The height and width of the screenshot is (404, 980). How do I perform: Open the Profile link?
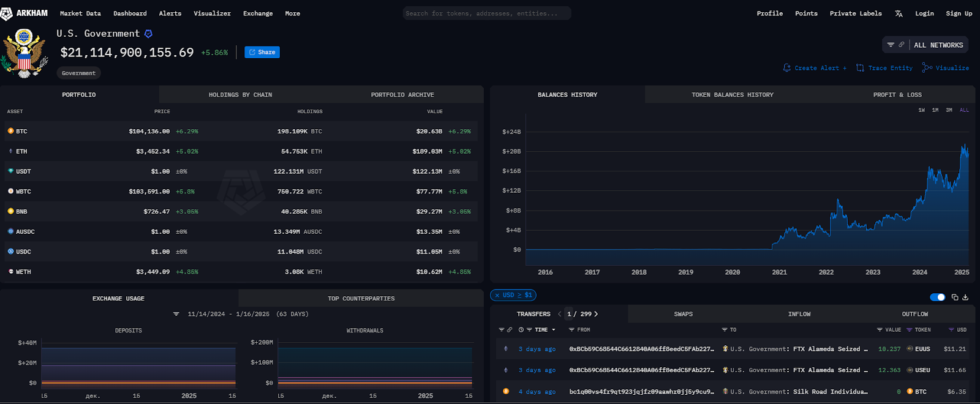(x=769, y=13)
